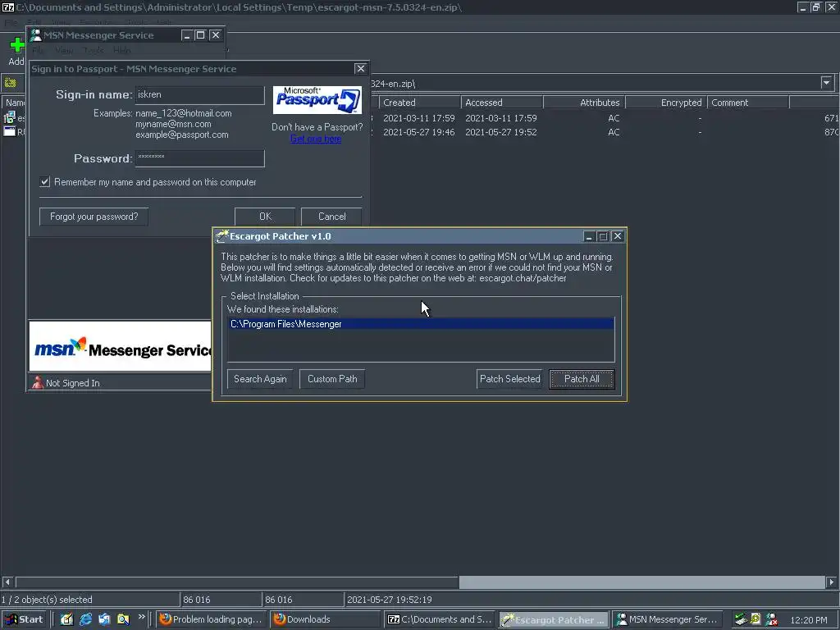Sort by the Comment column header
Image resolution: width=840 pixels, height=630 pixels.
click(x=748, y=103)
